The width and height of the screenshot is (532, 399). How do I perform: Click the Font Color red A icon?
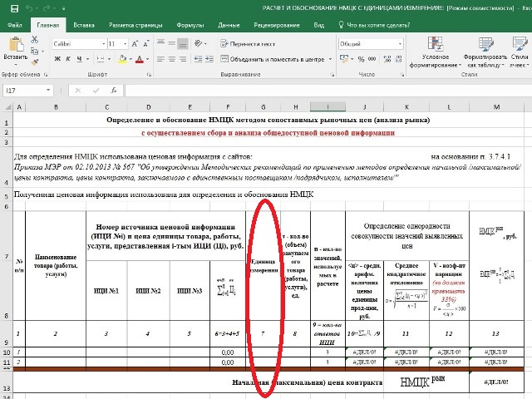pos(139,59)
